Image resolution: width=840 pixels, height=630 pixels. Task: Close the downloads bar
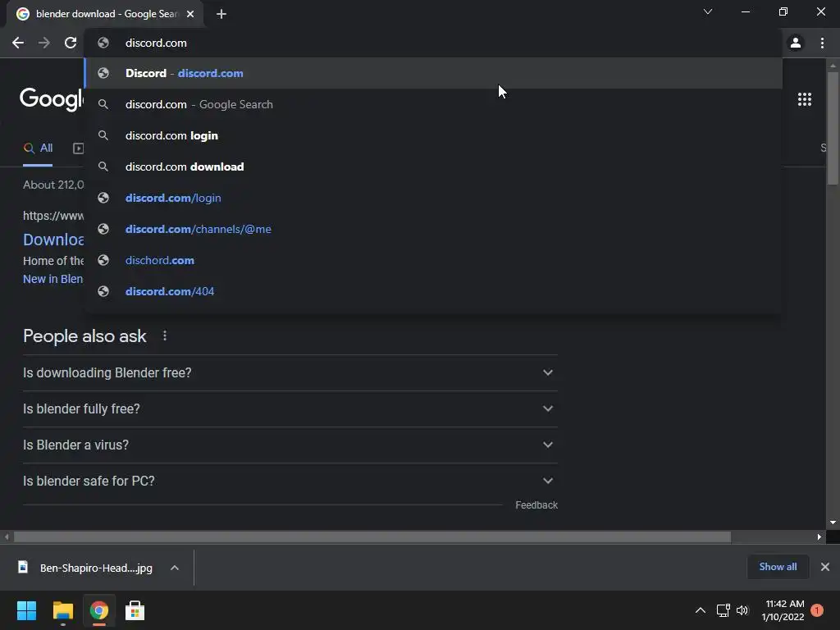pos(825,567)
